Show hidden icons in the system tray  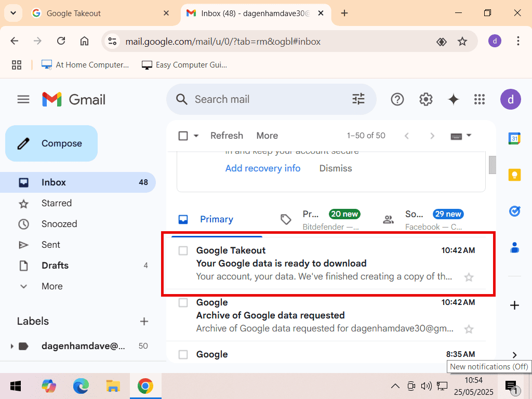coord(395,386)
